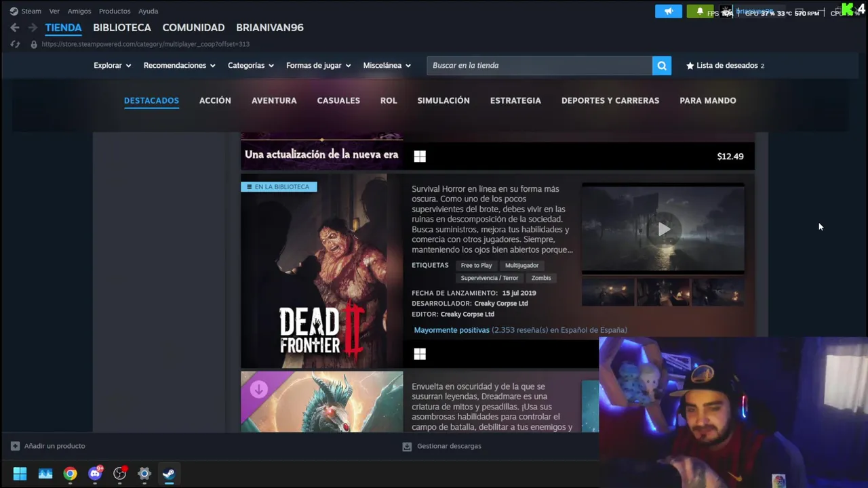This screenshot has width=868, height=488.
Task: Select the third Dead Frontier II screenshot thumbnail
Action: click(x=718, y=291)
